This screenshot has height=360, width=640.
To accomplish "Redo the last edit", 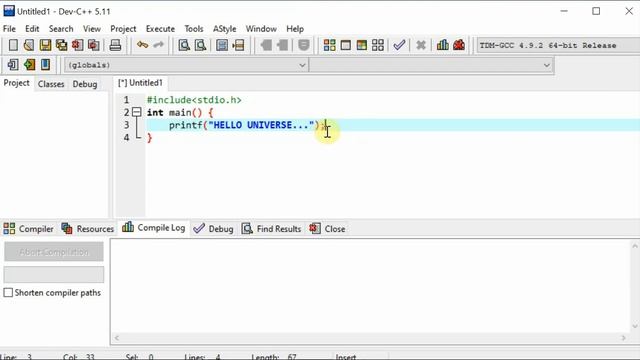I will 158,45.
